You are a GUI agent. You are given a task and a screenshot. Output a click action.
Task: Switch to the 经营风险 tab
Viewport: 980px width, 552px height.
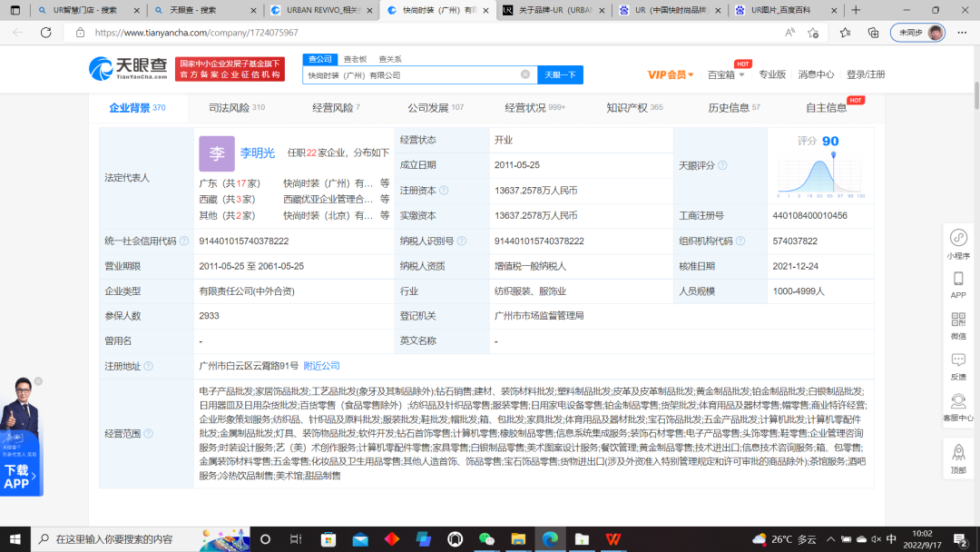337,107
